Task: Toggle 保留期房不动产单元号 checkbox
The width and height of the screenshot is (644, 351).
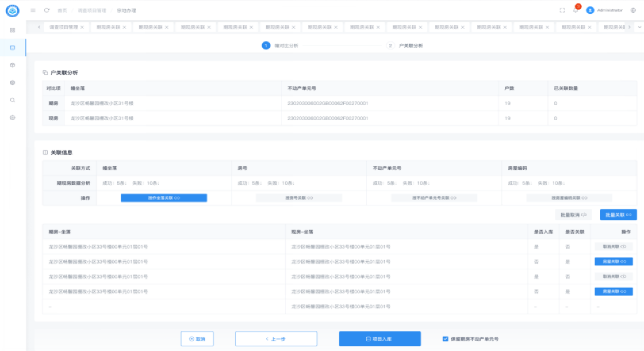Action: tap(445, 339)
